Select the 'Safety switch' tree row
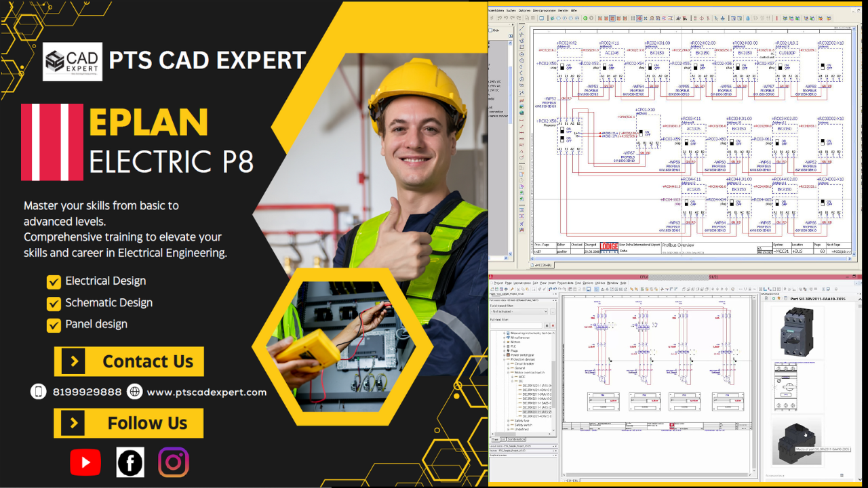Viewport: 868px width, 488px height. coord(524,425)
